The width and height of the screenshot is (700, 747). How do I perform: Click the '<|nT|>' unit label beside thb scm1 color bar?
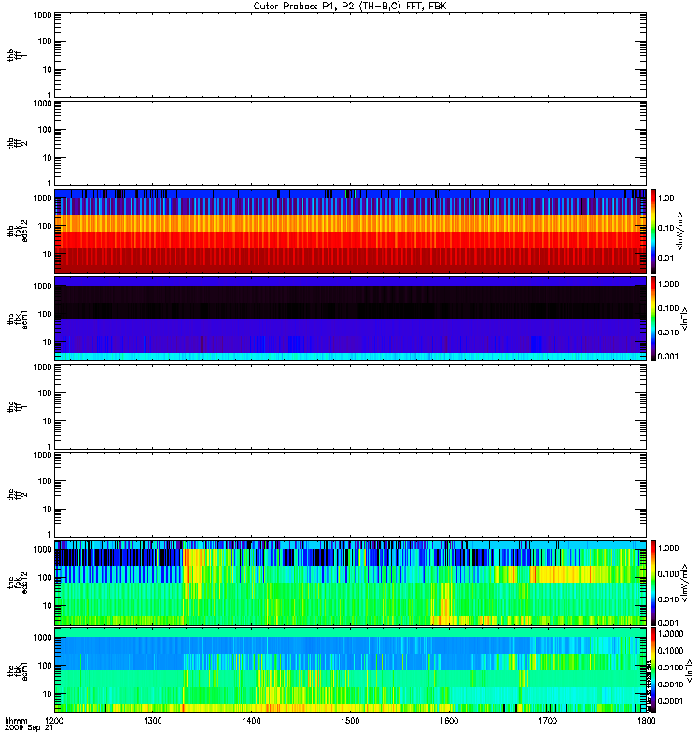click(x=684, y=318)
